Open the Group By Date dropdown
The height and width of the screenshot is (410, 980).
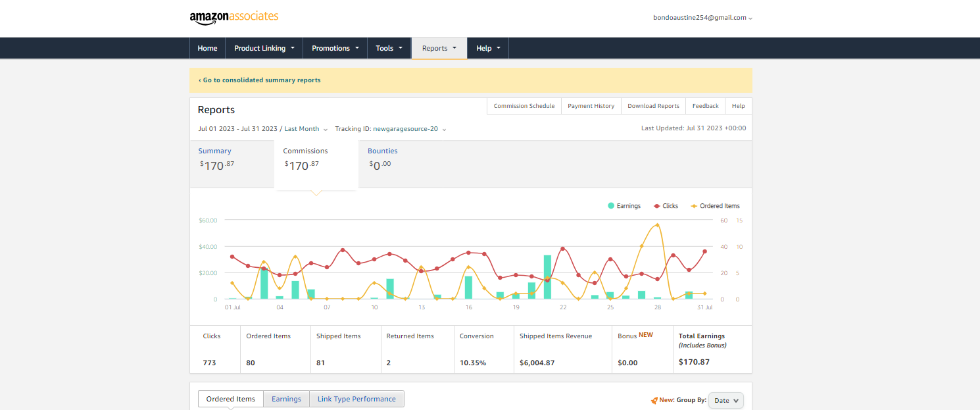726,400
